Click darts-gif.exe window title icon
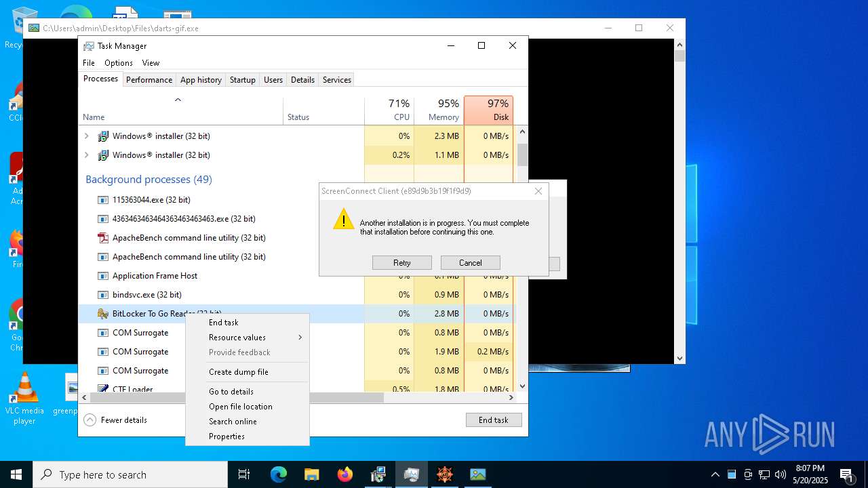This screenshot has width=868, height=488. point(34,28)
